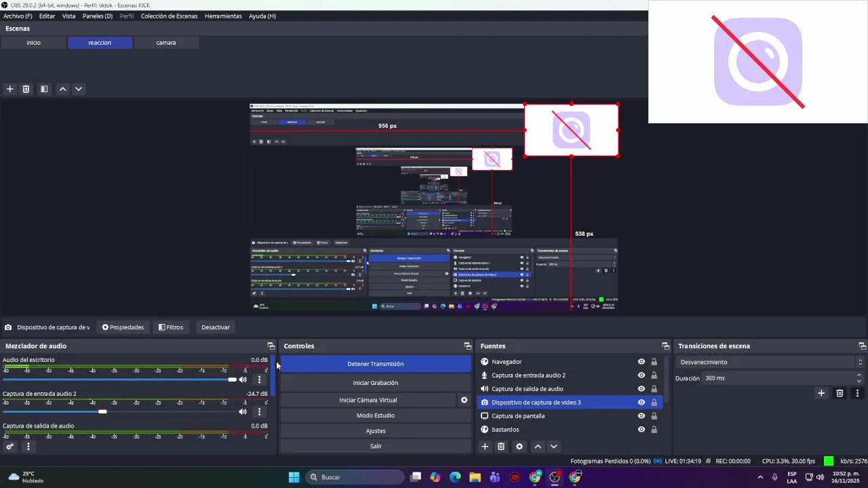Open the Desvanecimiento transition dropdown
868x488 pixels.
tap(771, 362)
